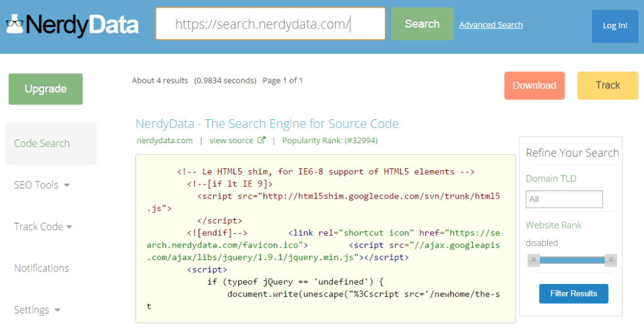644x336 pixels.
Task: Click the 'Page 1 of 1' text
Action: 282,80
